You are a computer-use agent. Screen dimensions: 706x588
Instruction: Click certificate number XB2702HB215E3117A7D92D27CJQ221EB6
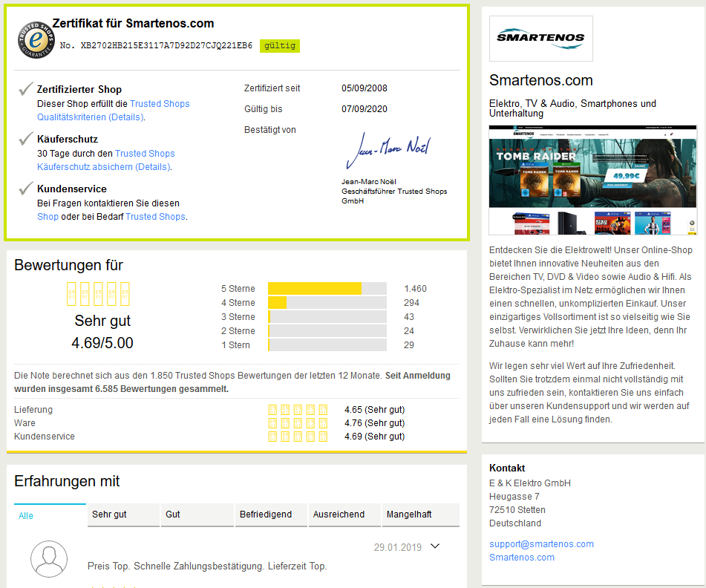point(166,45)
